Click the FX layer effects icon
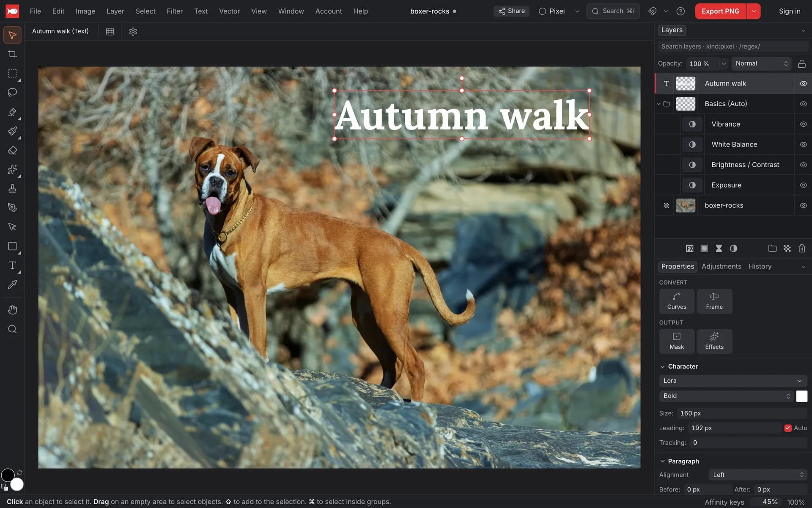 click(689, 248)
